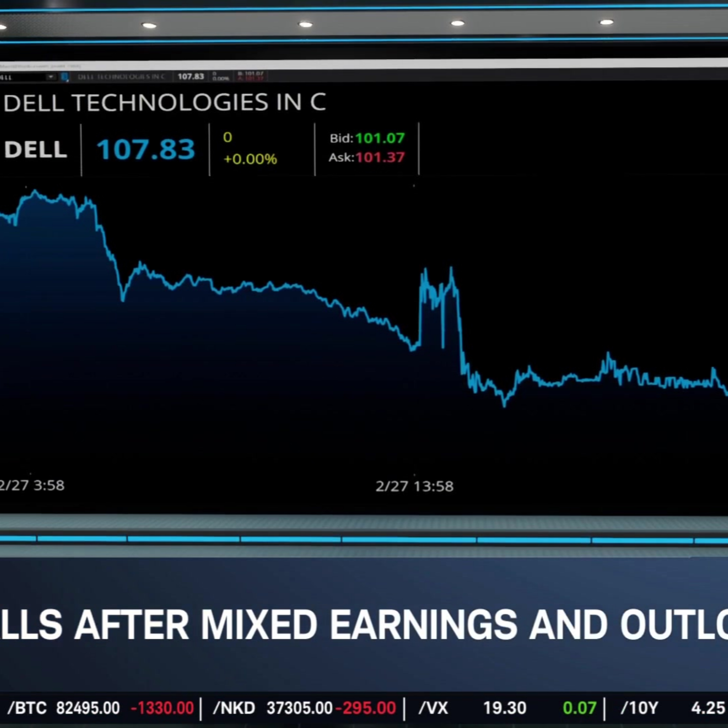Select the 2/27 13:58 time axis label
The image size is (728, 728).
414,487
